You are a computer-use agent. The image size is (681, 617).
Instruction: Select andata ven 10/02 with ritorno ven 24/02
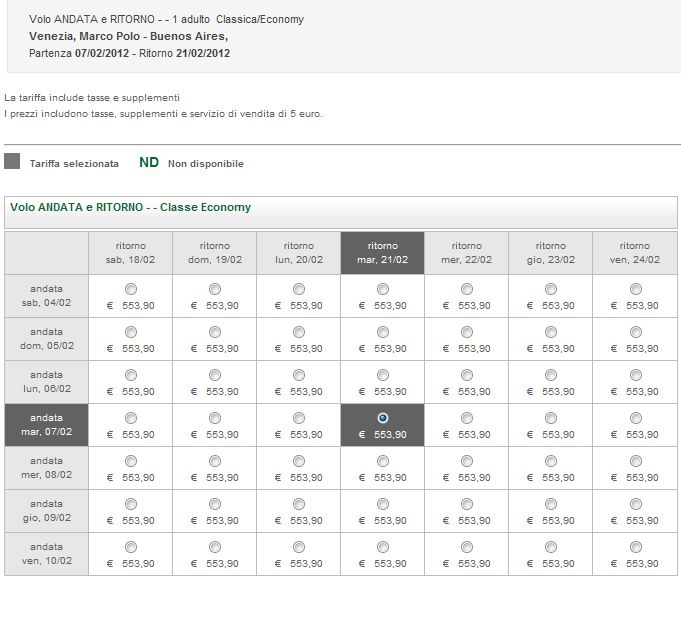point(635,547)
